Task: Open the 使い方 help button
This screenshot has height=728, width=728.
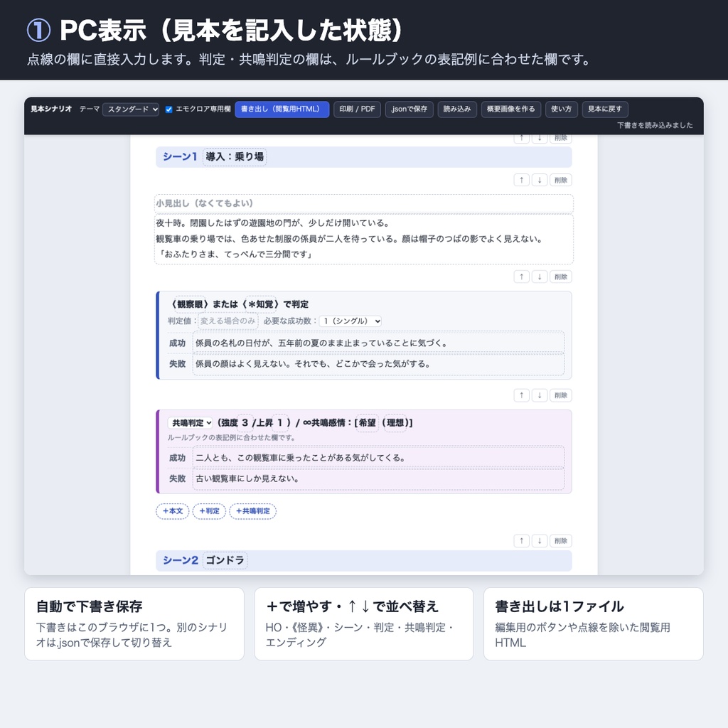Action: tap(562, 109)
